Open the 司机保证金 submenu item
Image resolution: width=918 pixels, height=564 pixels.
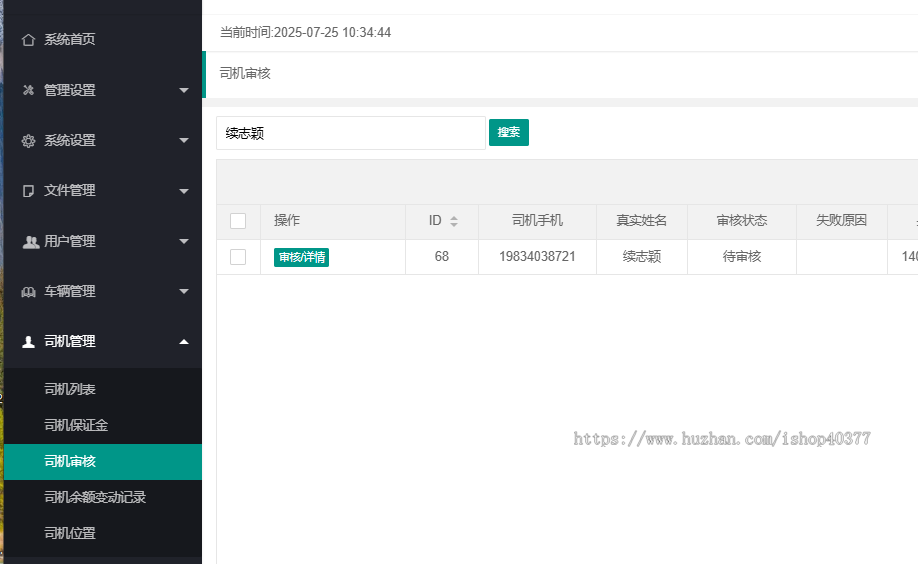point(103,426)
